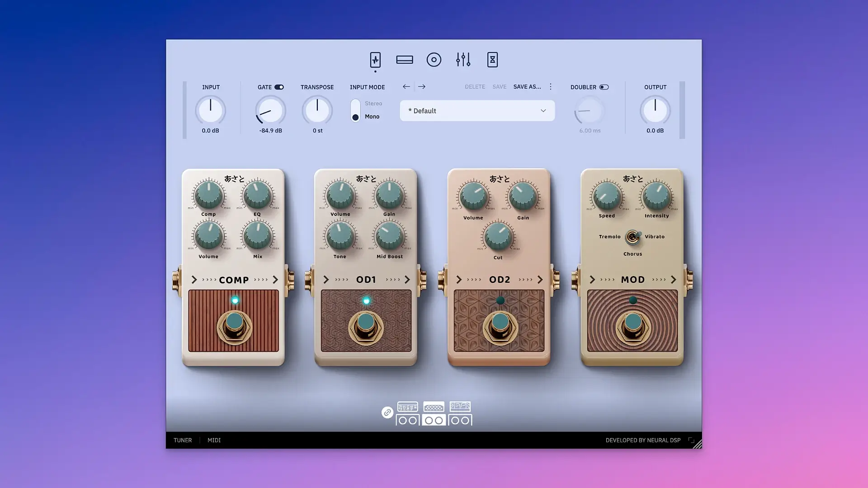Open the MIDI tab
The image size is (868, 488).
(x=214, y=440)
